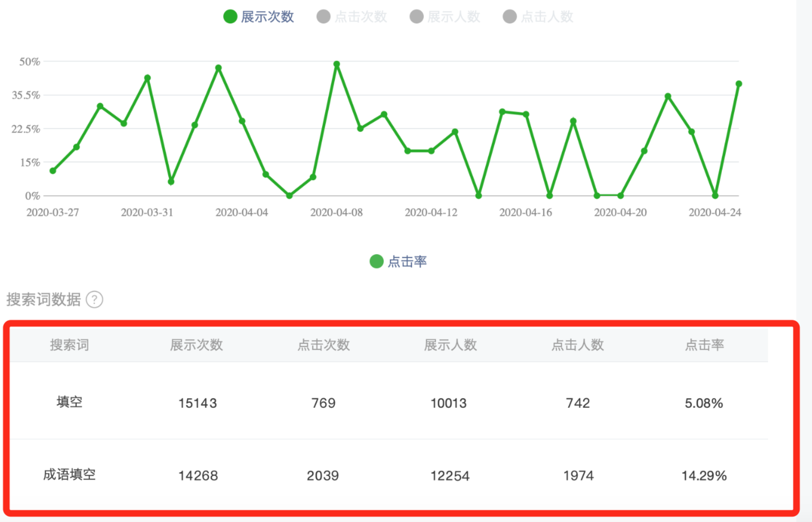Click the help icon beside 搜索词数据
The width and height of the screenshot is (812, 522).
pyautogui.click(x=95, y=300)
